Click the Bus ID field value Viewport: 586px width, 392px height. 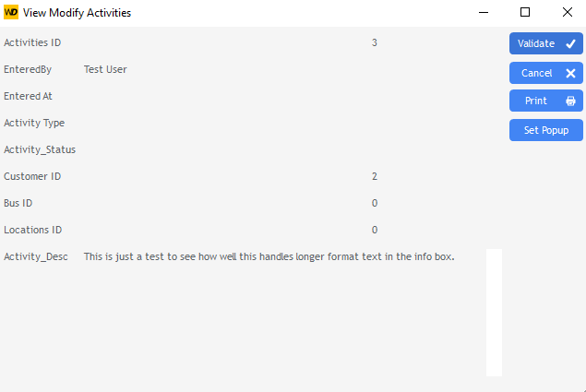pos(374,203)
